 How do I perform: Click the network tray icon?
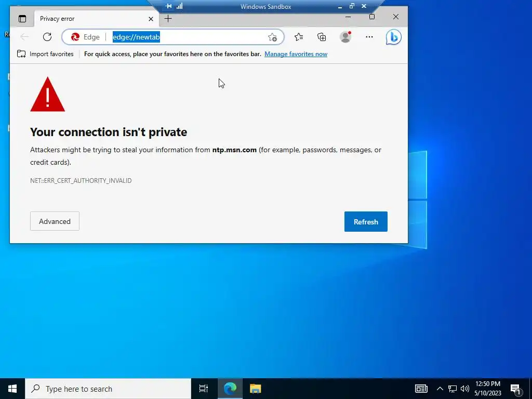point(453,389)
